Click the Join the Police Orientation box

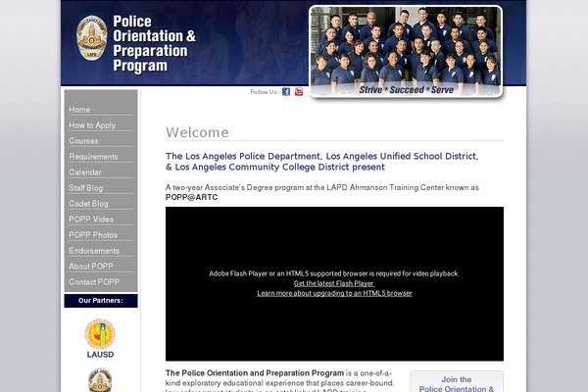(457, 381)
